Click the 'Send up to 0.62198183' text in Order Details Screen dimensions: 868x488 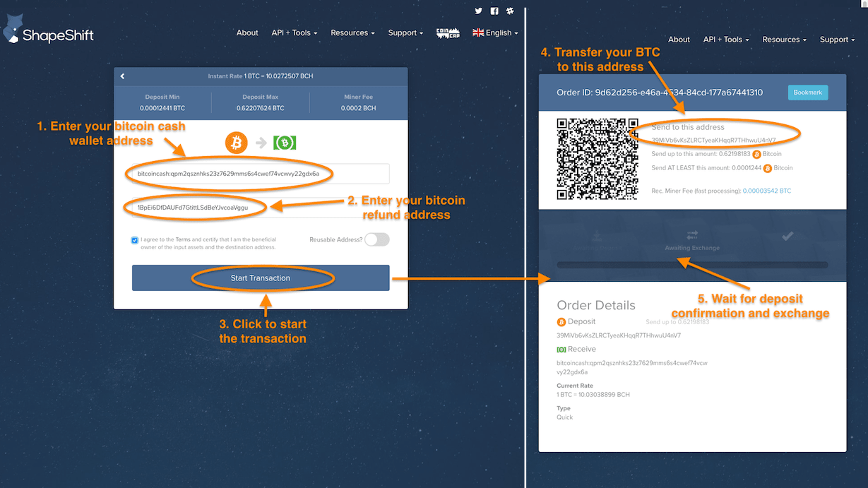[677, 322]
